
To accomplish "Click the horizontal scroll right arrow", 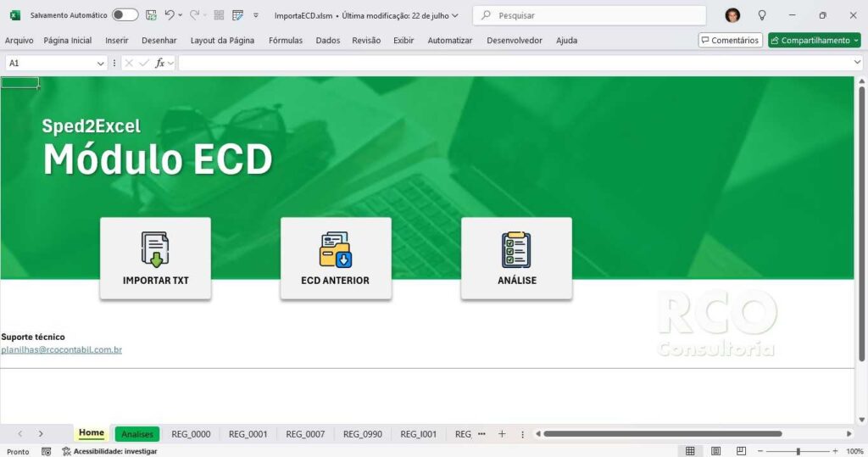I will click(x=849, y=434).
